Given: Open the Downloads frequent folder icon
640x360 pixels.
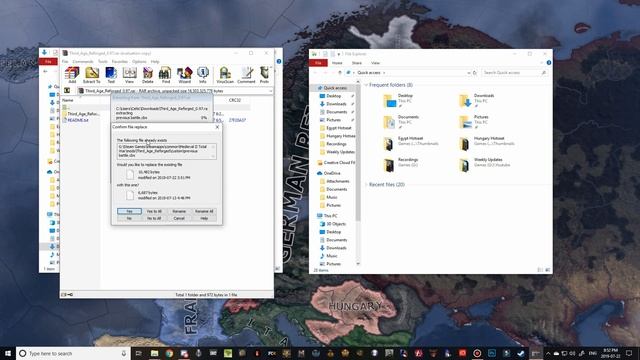Looking at the screenshot, I should point(465,100).
